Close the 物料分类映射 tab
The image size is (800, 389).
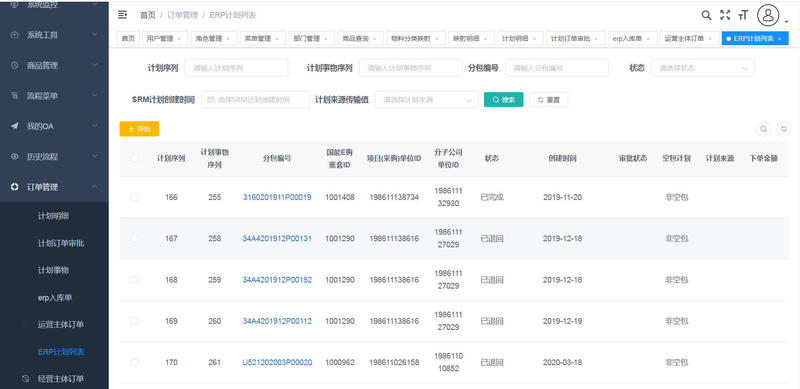pyautogui.click(x=437, y=39)
